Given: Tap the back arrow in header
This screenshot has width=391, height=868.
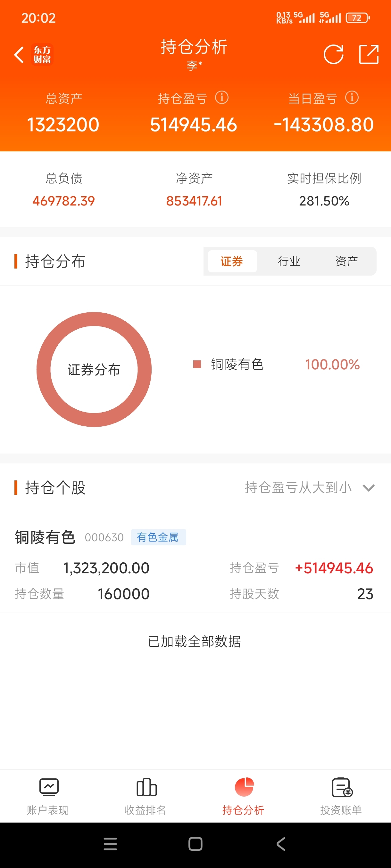Looking at the screenshot, I should click(19, 55).
